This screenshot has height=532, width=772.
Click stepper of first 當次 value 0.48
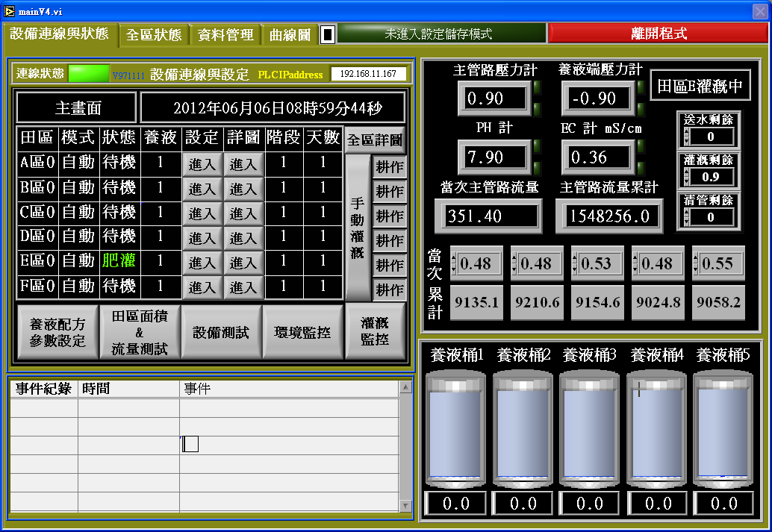(454, 263)
